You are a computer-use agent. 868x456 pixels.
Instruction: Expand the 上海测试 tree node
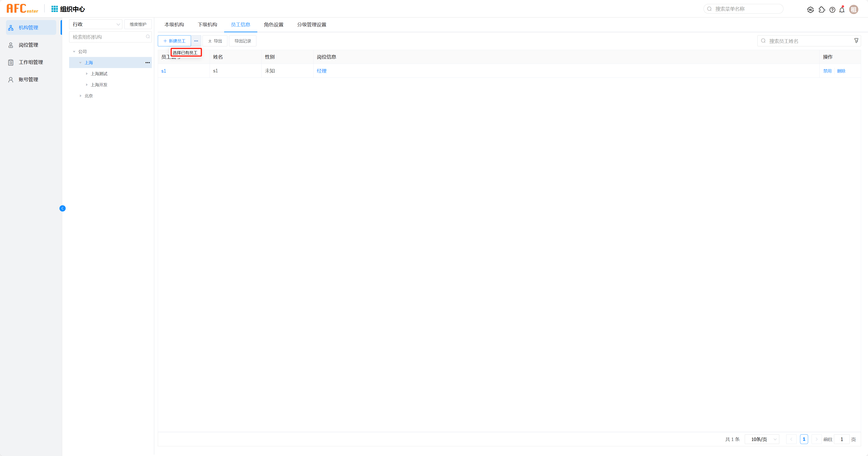click(x=87, y=74)
